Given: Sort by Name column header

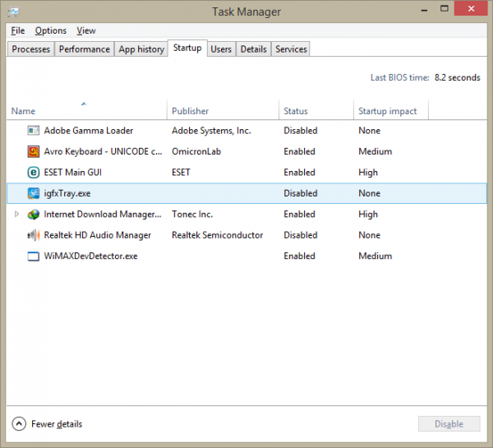Looking at the screenshot, I should pos(86,110).
